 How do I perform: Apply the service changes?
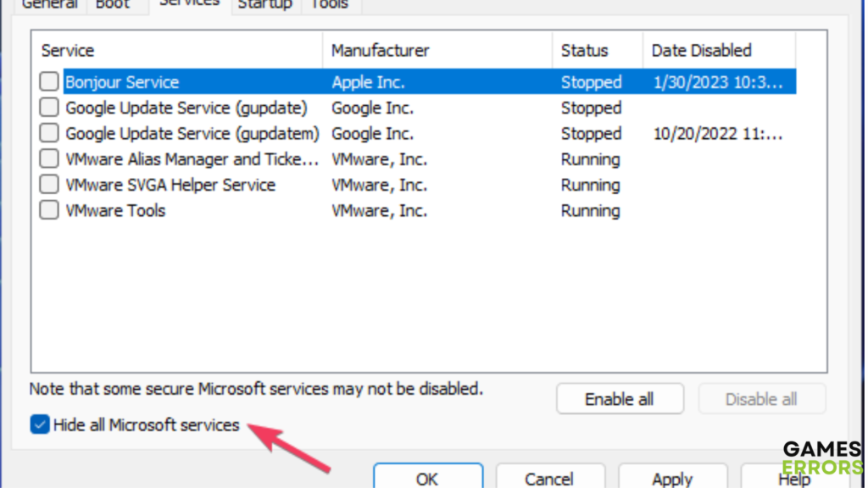coord(672,478)
